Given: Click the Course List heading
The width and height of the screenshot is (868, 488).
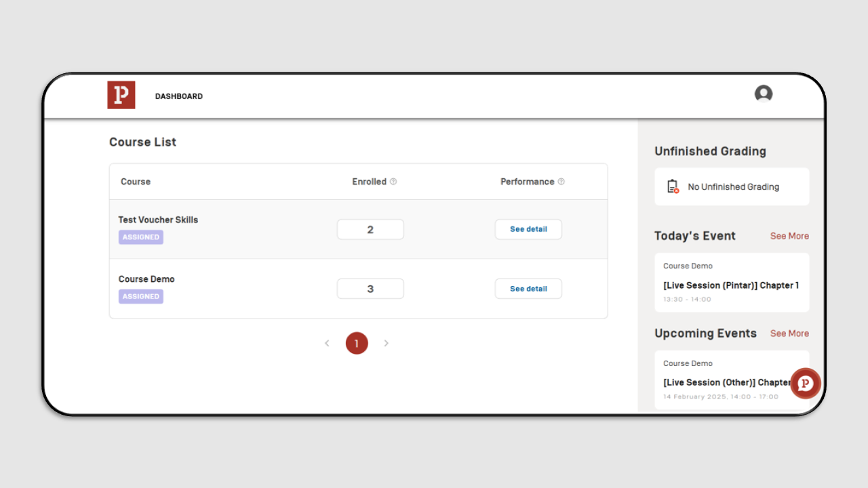Looking at the screenshot, I should click(x=142, y=142).
